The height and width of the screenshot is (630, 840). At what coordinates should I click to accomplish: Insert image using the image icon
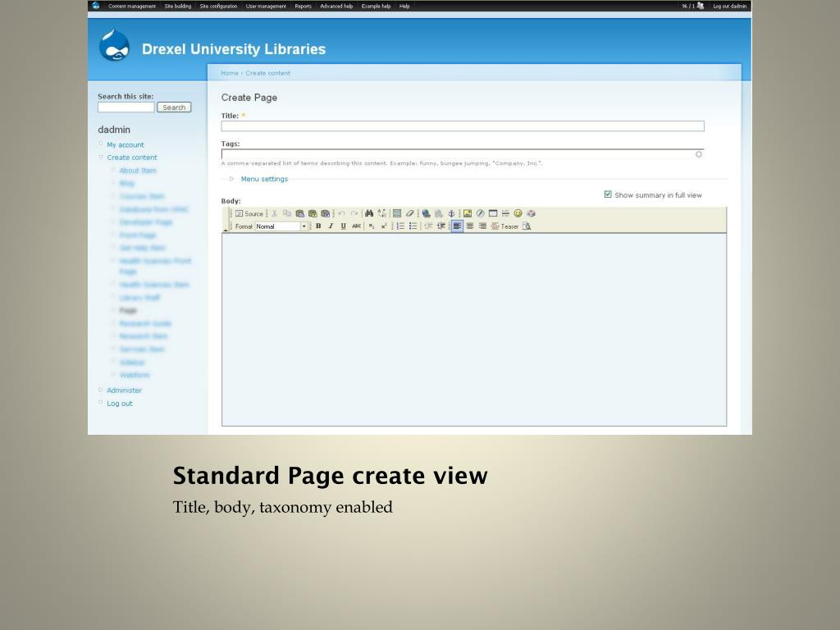pyautogui.click(x=467, y=213)
